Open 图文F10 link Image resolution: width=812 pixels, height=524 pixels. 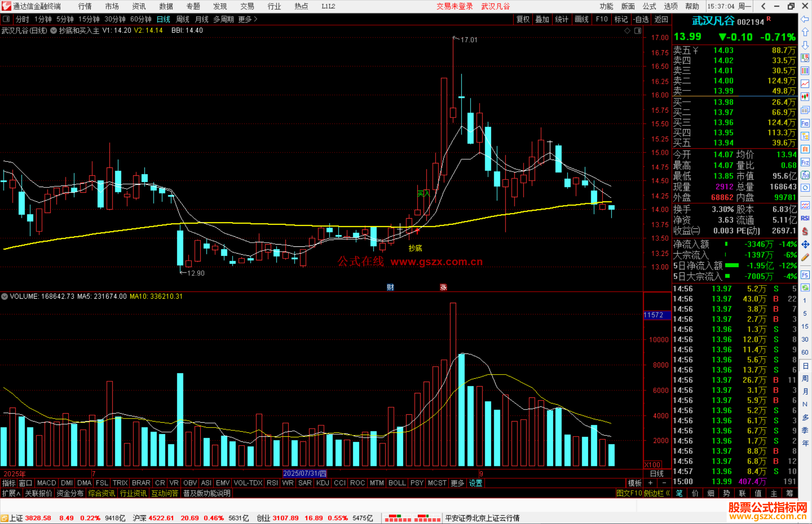pos(629,493)
